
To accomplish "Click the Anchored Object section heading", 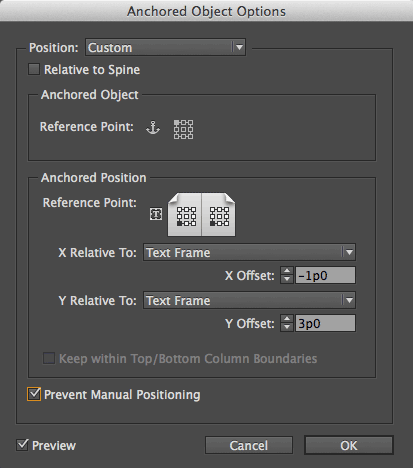I will click(89, 95).
